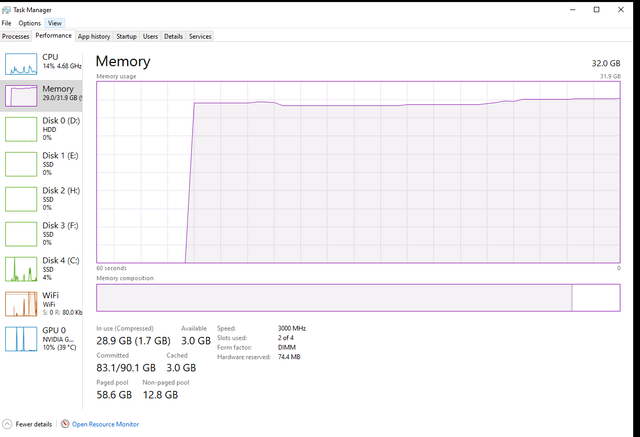Click the memory composition bar

click(358, 298)
